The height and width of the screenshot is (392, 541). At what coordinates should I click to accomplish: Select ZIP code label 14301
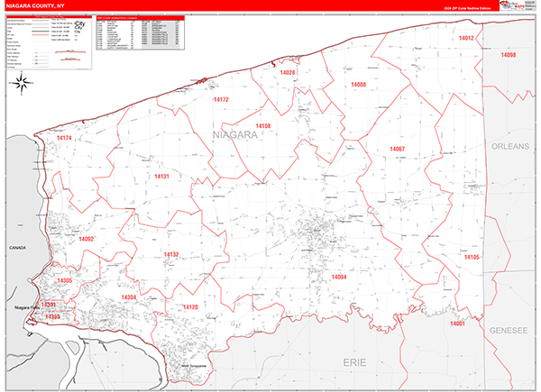coord(49,305)
